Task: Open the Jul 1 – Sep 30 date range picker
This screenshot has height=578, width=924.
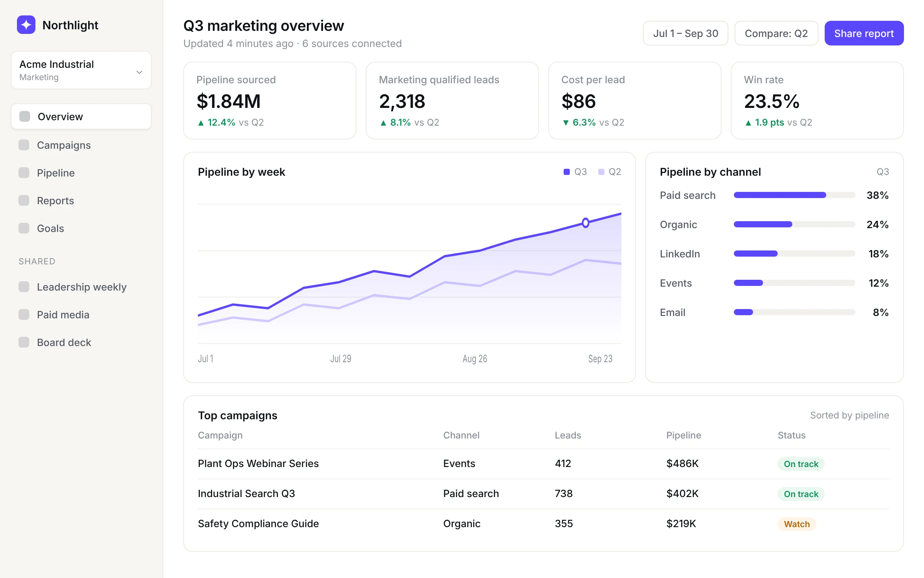Action: pyautogui.click(x=685, y=33)
